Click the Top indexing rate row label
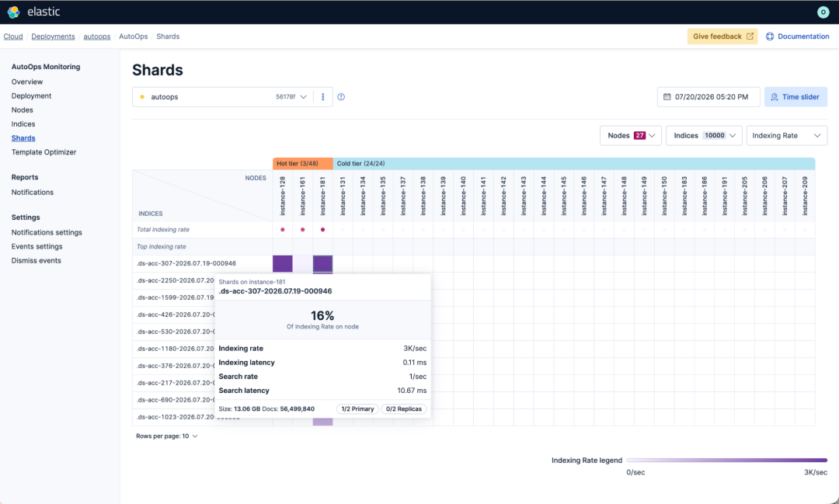839x504 pixels. [x=162, y=247]
